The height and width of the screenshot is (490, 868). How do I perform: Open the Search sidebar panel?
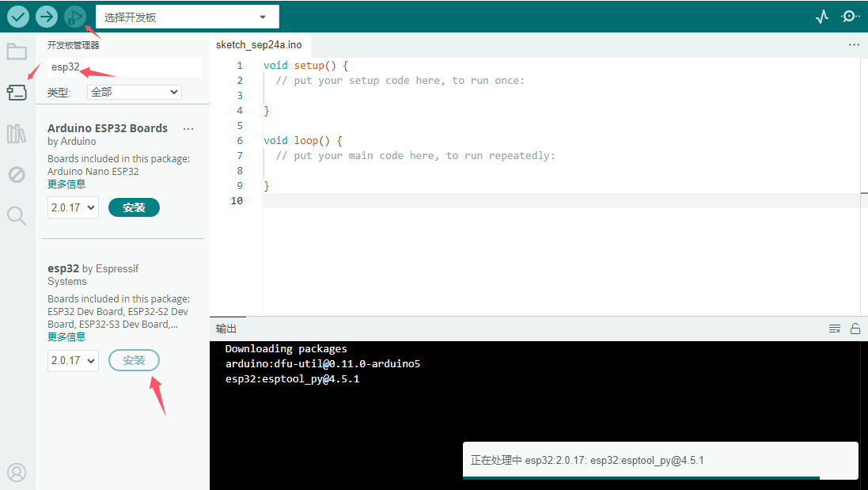[17, 215]
